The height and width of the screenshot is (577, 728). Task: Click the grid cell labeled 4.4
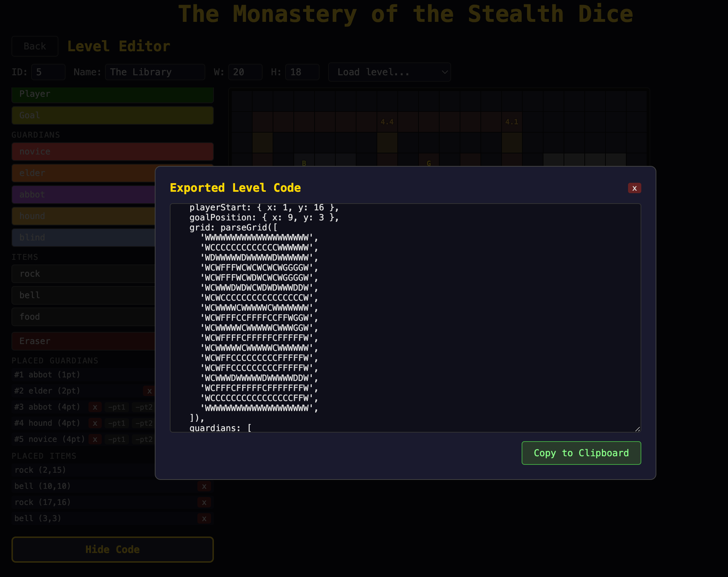click(x=387, y=122)
